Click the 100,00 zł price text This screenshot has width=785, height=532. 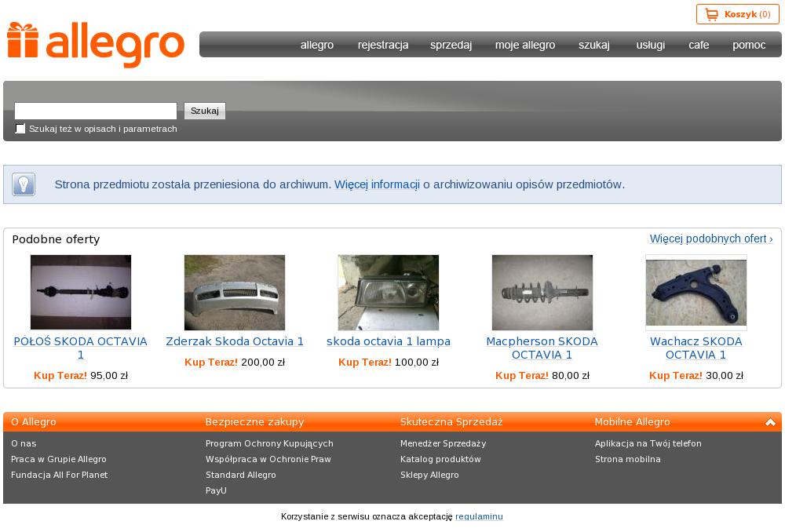pos(417,363)
